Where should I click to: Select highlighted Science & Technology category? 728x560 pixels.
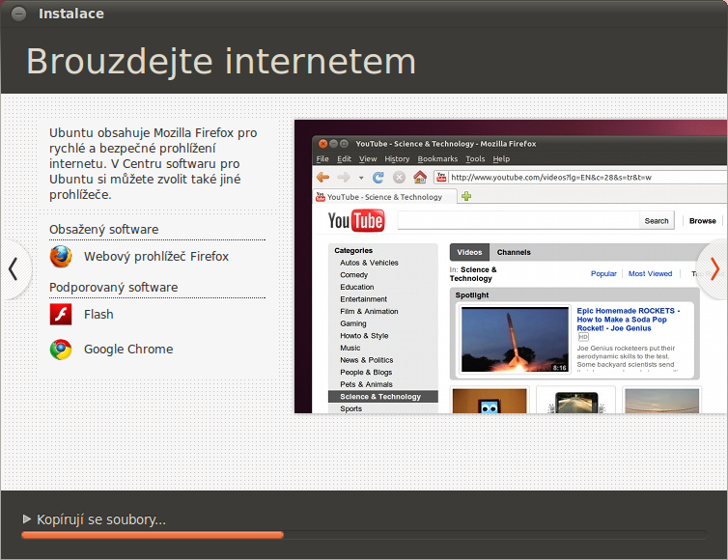382,397
